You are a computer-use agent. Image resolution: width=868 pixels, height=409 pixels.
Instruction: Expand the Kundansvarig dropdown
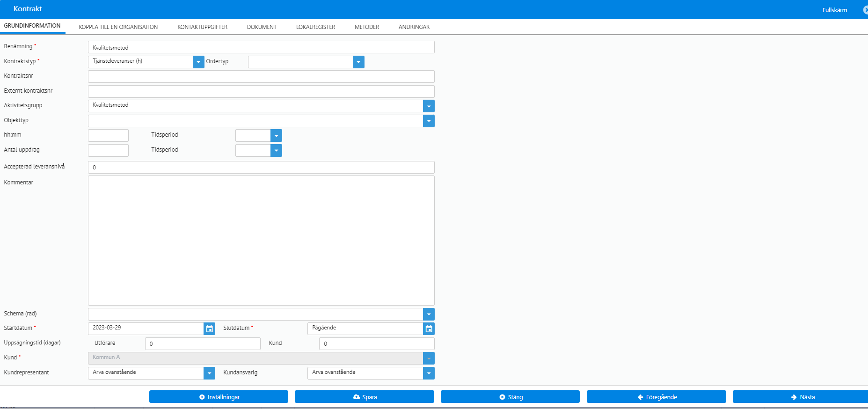[429, 373]
